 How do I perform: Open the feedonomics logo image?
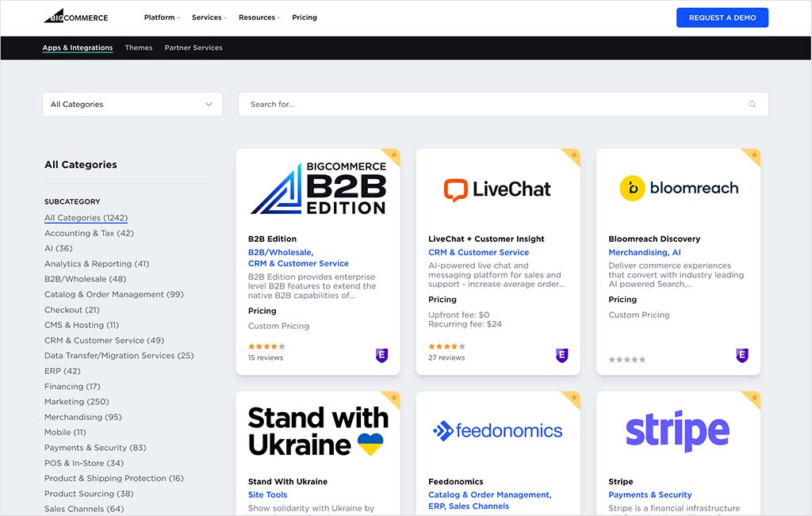498,430
